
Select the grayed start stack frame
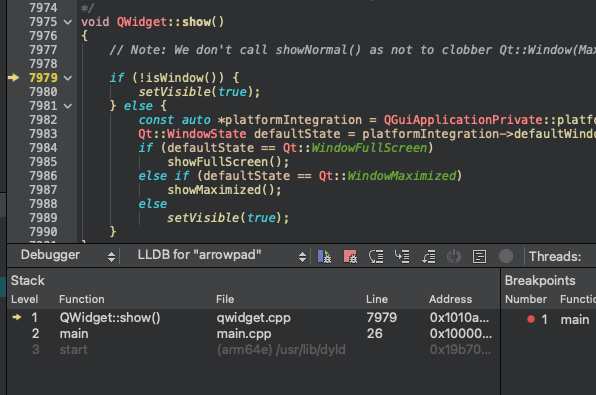point(253,349)
